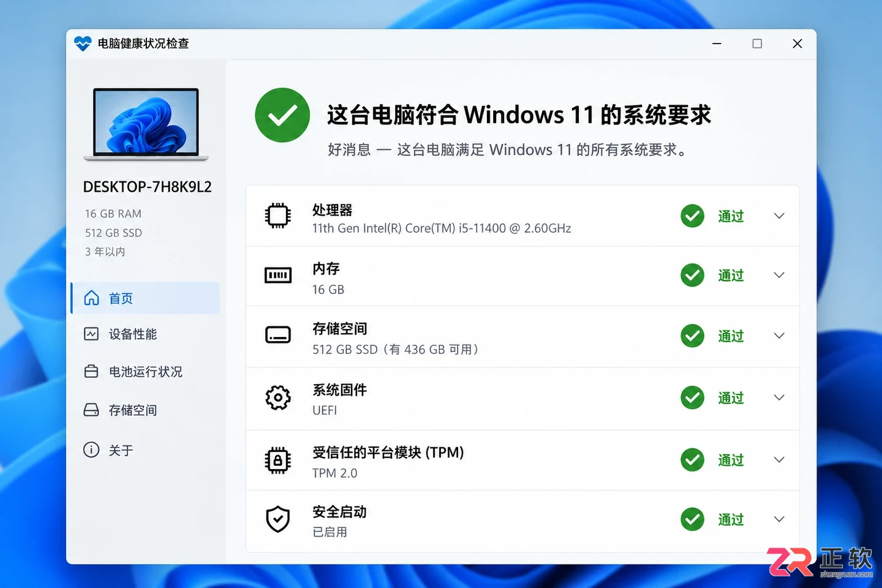The image size is (882, 588).
Task: Click the 512 GB SSD text in sidebar
Action: pos(113,233)
